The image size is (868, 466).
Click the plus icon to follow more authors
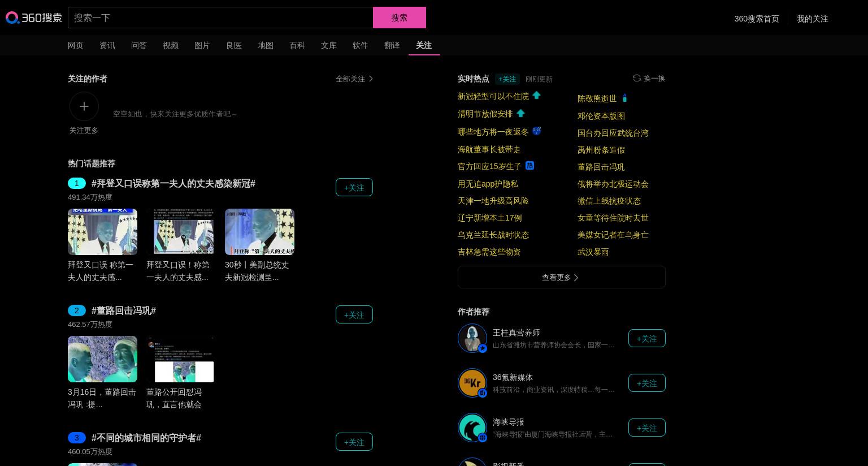[x=84, y=106]
